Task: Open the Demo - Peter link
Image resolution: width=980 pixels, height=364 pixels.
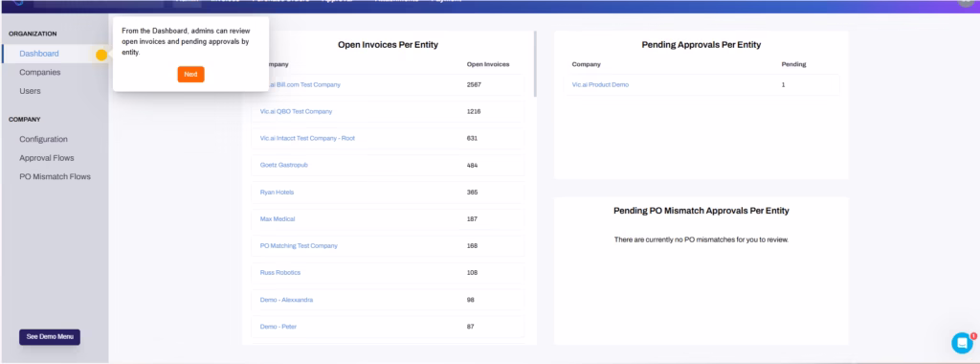Action: point(278,327)
